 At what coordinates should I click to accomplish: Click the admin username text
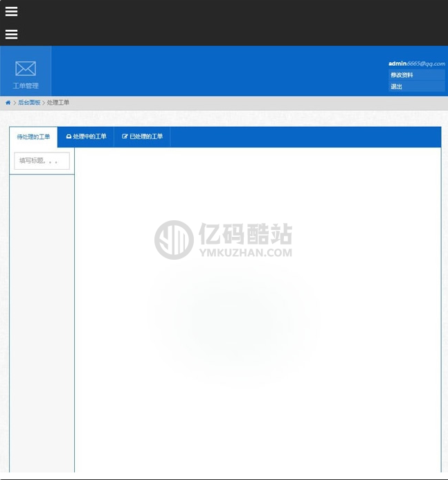(397, 64)
